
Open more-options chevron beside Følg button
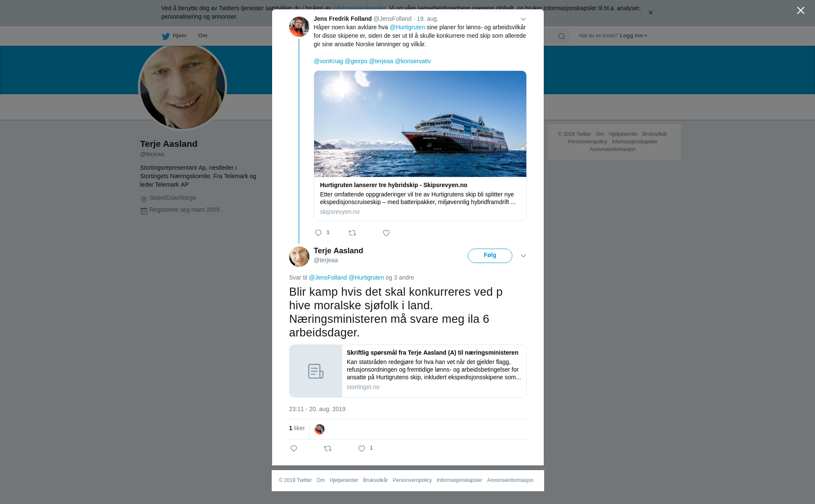pos(523,256)
